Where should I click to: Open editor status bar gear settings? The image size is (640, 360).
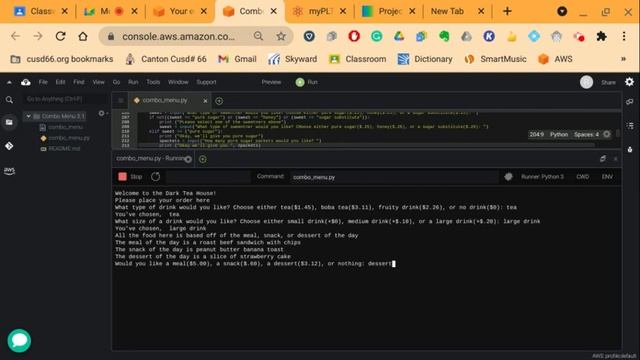[x=607, y=134]
